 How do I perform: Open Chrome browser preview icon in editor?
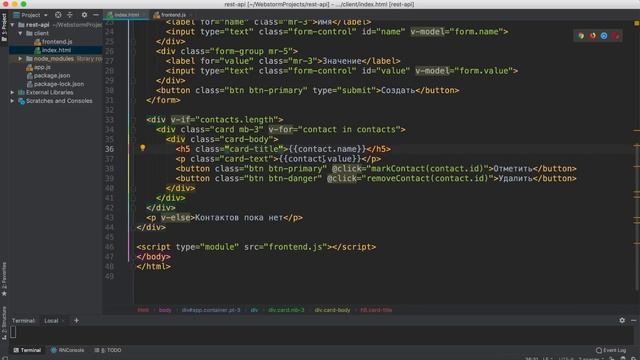pyautogui.click(x=581, y=36)
